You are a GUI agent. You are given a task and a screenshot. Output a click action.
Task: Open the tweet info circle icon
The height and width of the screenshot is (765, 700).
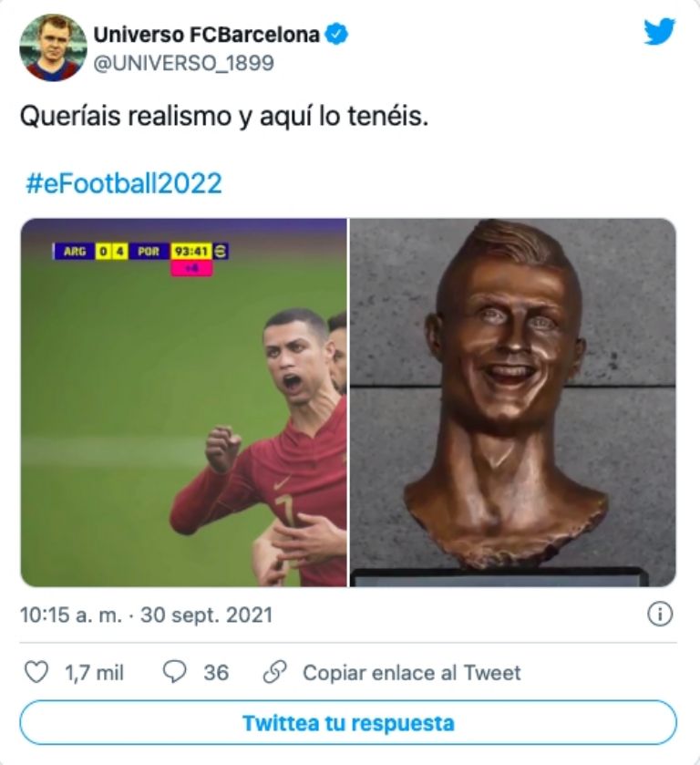659,615
